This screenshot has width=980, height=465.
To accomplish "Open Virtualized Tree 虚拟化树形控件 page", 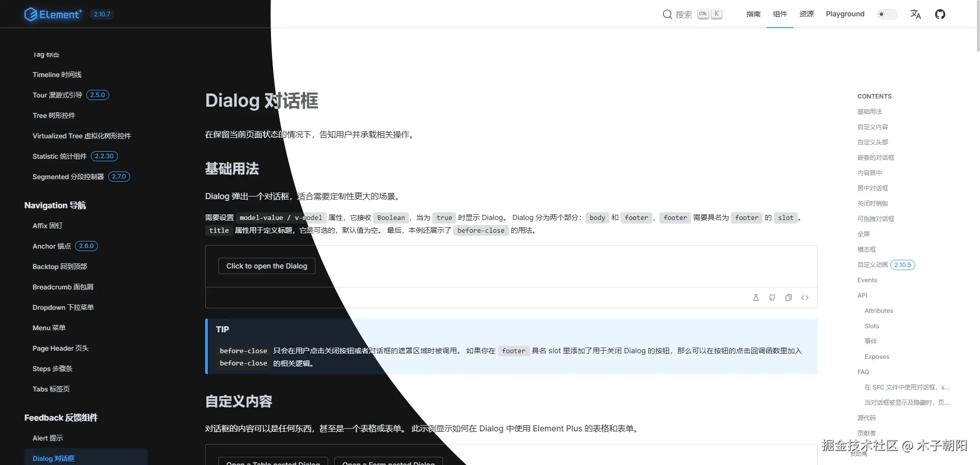I will tap(82, 136).
